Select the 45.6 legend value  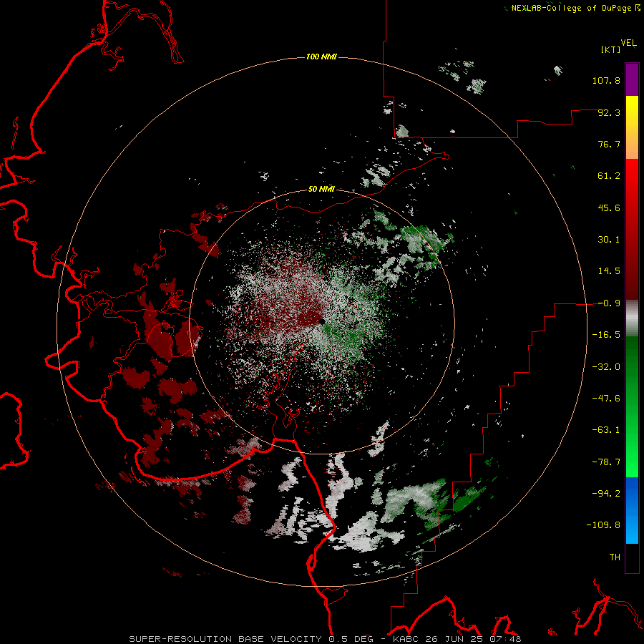[609, 208]
